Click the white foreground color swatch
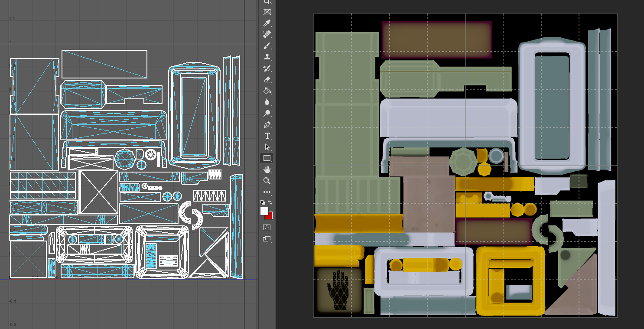 pyautogui.click(x=264, y=211)
